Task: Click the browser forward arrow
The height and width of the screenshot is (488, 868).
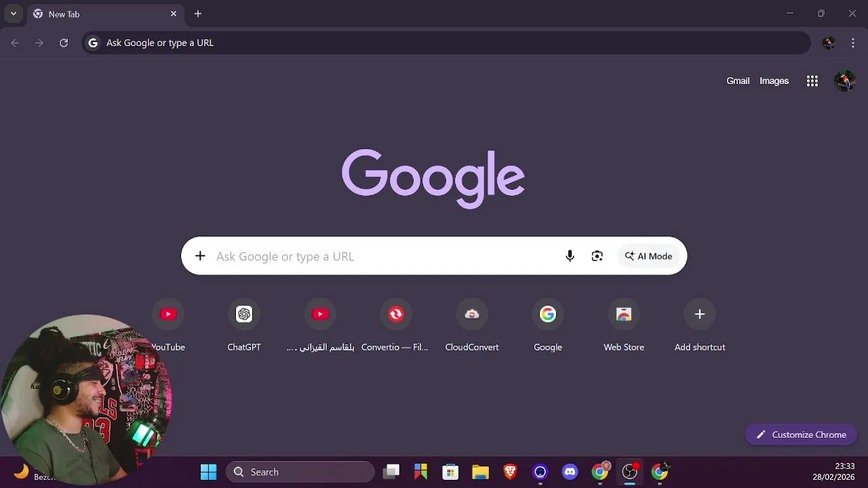Action: 39,43
